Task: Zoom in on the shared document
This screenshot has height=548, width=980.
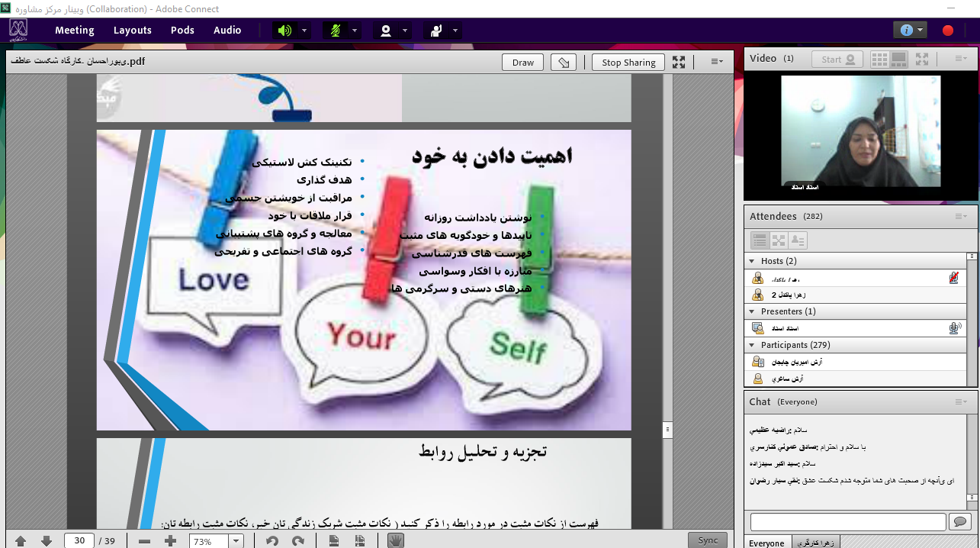Action: [171, 540]
